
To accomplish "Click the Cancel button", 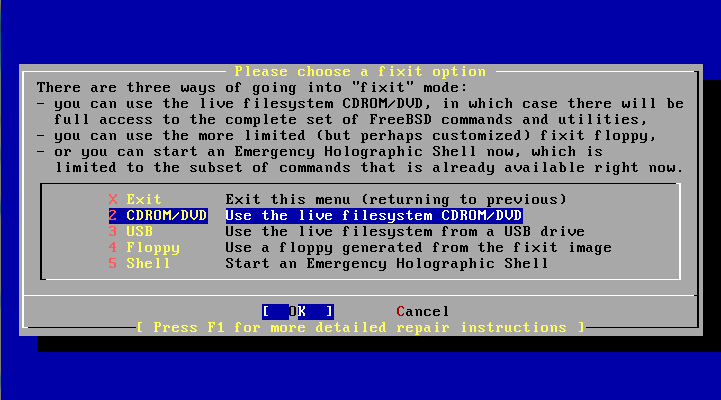I will pos(423,312).
